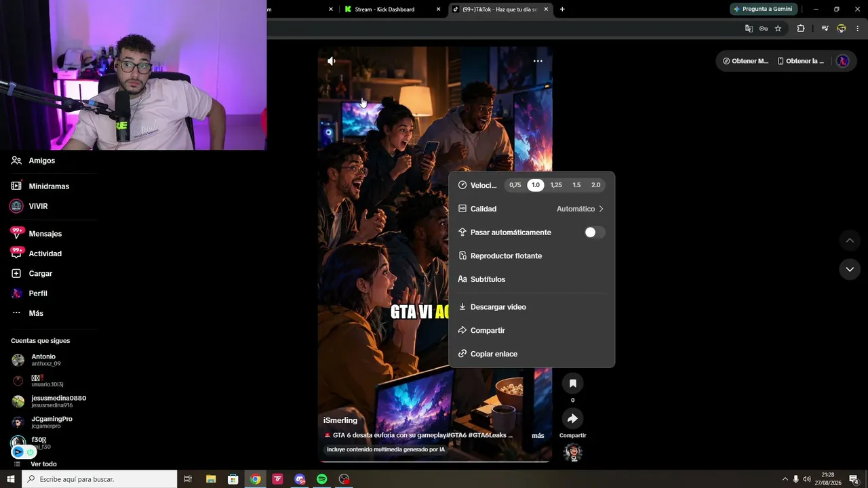Open the TikTok profile avatar at top right

pos(842,61)
